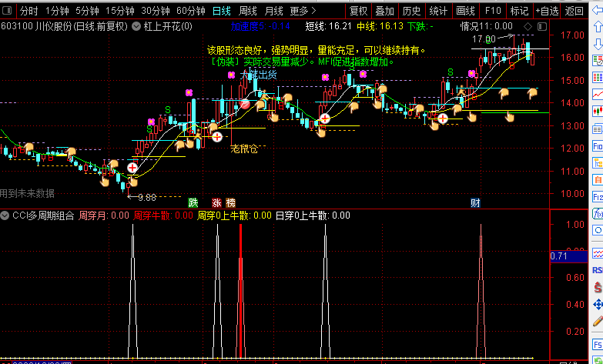Open the wavy lines indicator sidebar icon
The image size is (603, 364).
tap(598, 253)
